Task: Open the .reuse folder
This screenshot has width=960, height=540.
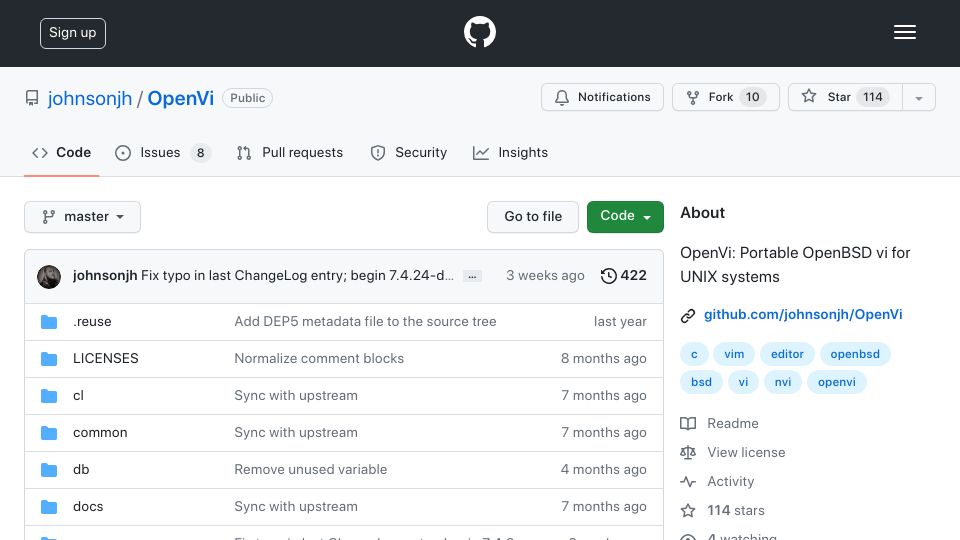Action: (x=92, y=321)
